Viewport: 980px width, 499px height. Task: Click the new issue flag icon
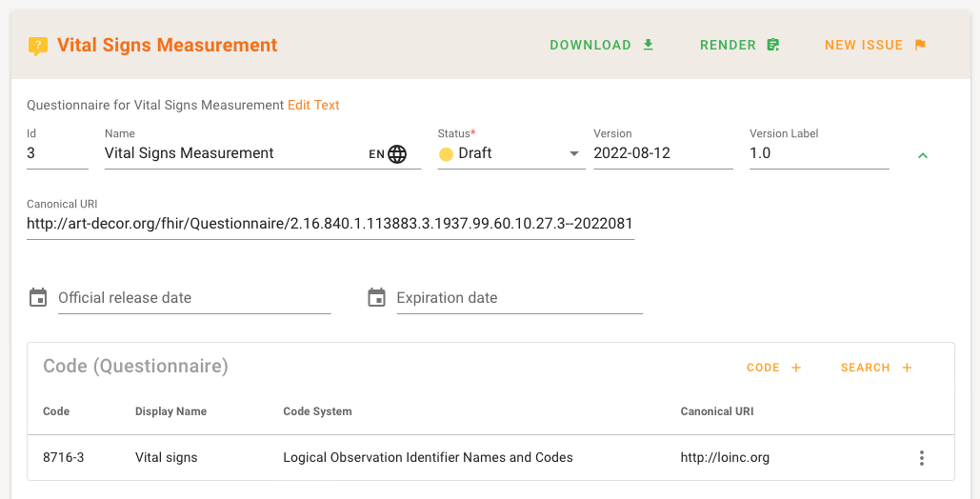920,45
